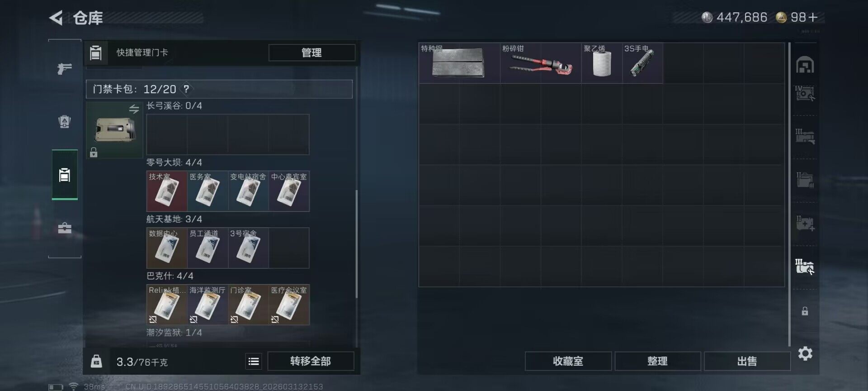
Task: Switch to the keycard tab in sidebar
Action: point(65,175)
